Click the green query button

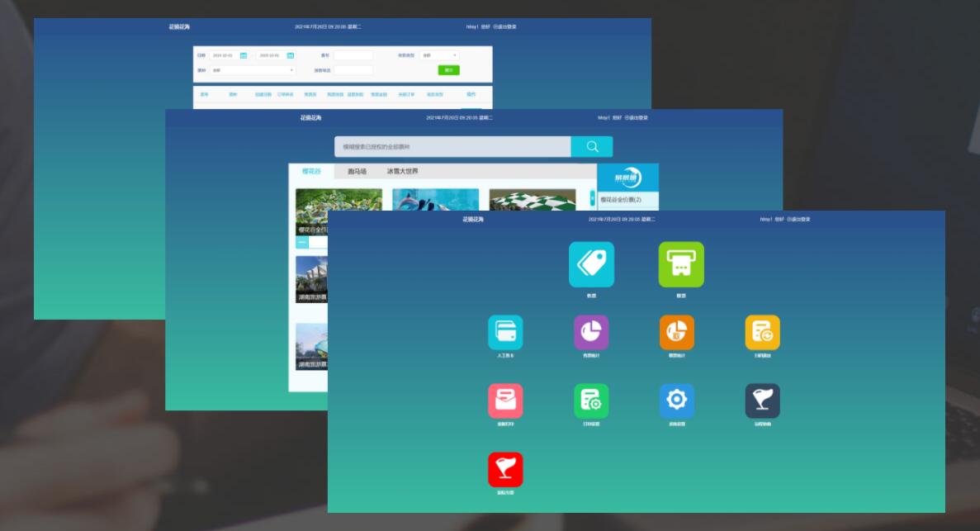[x=448, y=70]
